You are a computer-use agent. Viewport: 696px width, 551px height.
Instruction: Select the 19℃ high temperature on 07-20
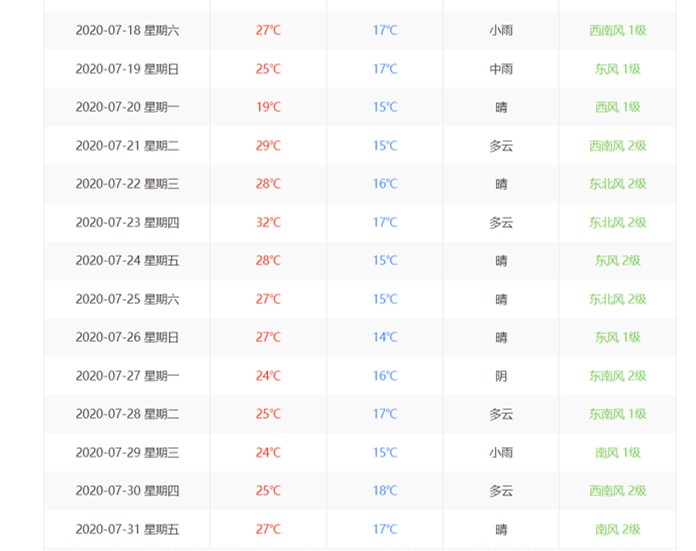(268, 107)
